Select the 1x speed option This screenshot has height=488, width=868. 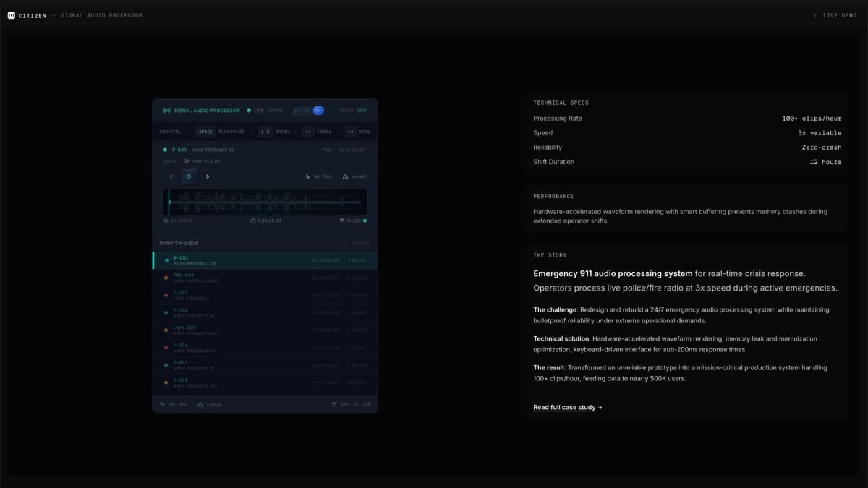point(297,111)
